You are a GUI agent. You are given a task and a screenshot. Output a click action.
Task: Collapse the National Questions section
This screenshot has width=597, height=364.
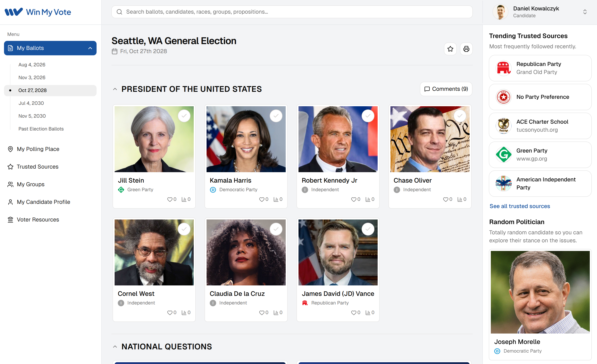tap(115, 347)
